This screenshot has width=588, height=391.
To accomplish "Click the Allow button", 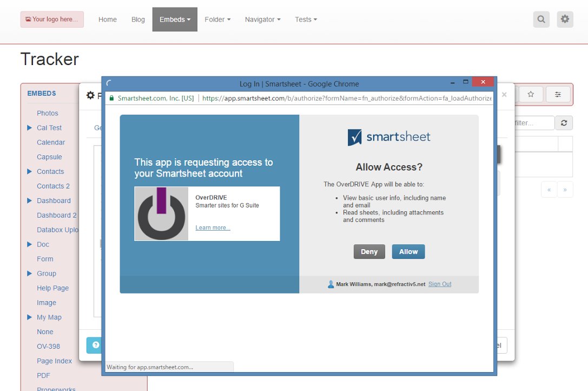I will pos(408,252).
